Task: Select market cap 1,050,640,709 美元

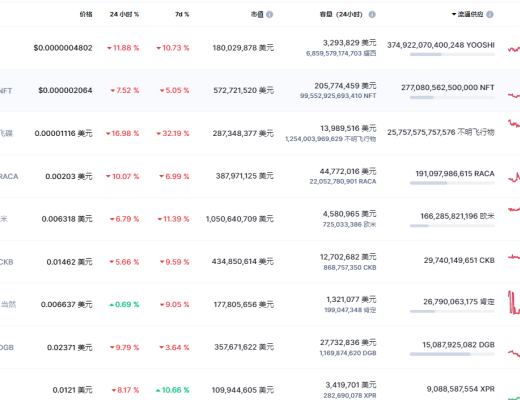Action: point(240,219)
